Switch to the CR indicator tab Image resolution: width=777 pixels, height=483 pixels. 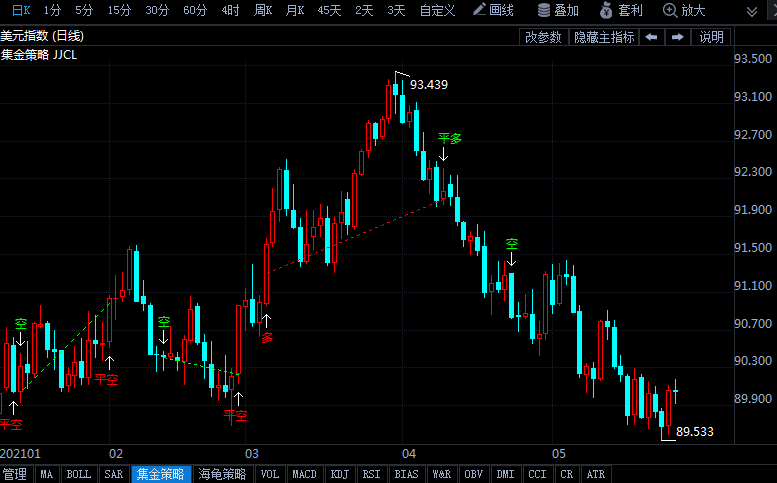click(x=566, y=474)
